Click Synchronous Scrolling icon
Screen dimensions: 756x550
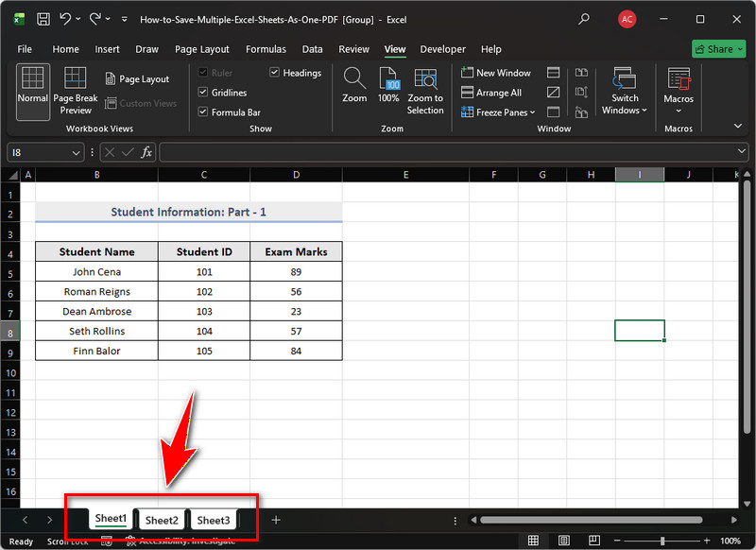(x=581, y=92)
